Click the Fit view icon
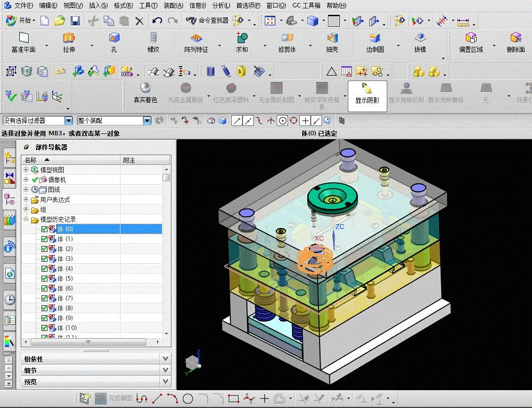 [270, 21]
